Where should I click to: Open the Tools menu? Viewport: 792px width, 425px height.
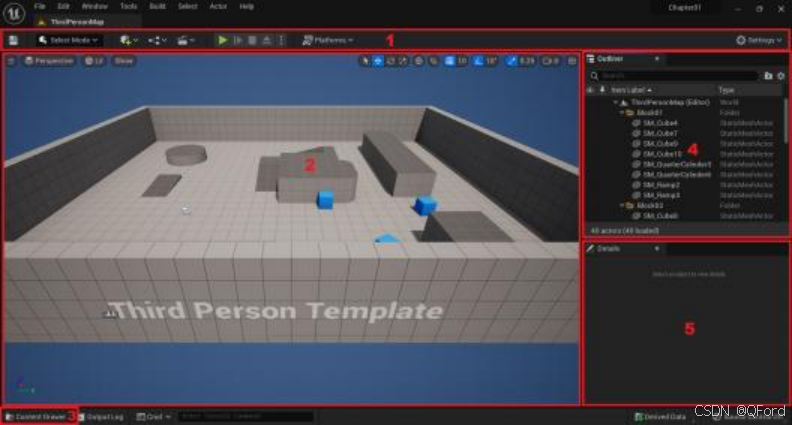[x=128, y=7]
